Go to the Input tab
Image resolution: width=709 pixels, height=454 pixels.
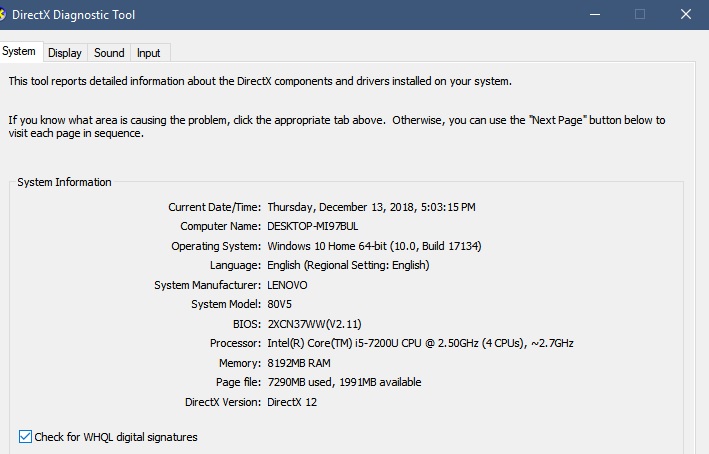148,53
